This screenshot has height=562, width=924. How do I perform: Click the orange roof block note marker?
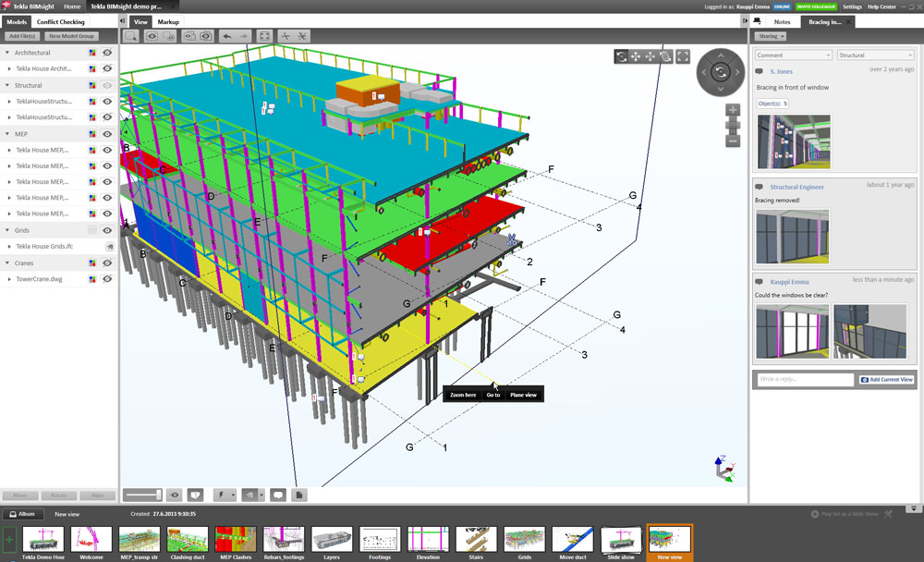tap(378, 95)
